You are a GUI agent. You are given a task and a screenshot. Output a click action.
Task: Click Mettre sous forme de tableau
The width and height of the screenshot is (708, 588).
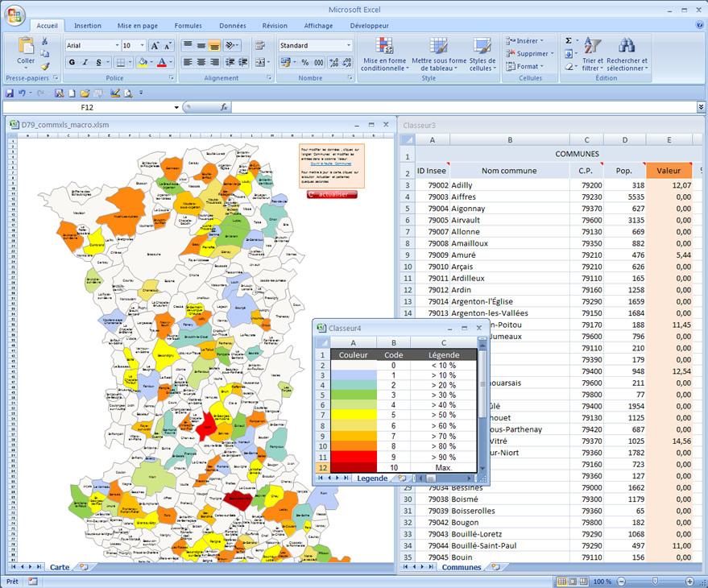(x=439, y=54)
